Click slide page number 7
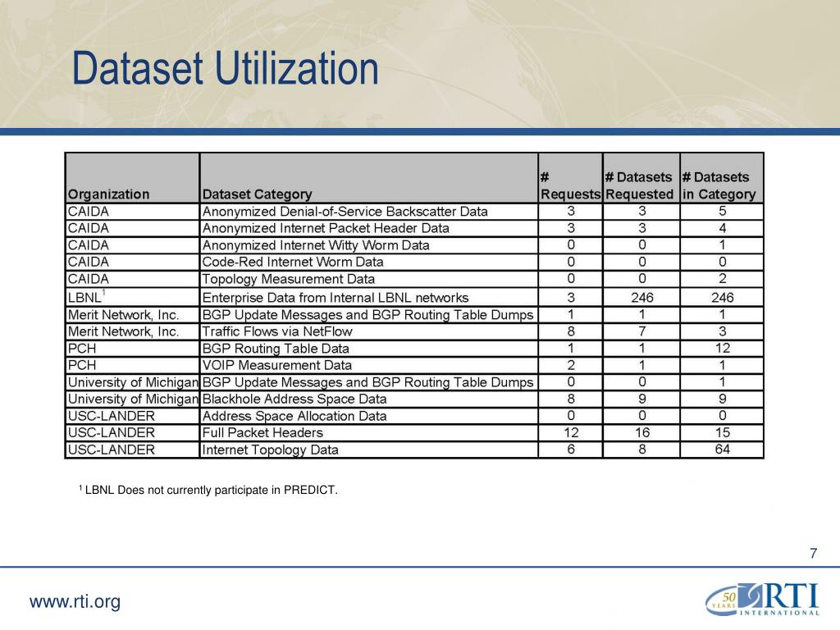This screenshot has width=840, height=630. point(813,553)
